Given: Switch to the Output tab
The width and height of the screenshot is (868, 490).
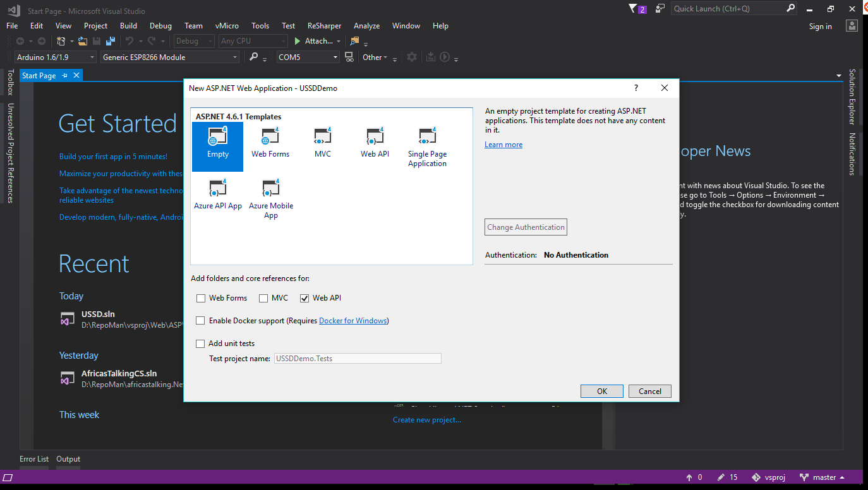Looking at the screenshot, I should point(68,459).
